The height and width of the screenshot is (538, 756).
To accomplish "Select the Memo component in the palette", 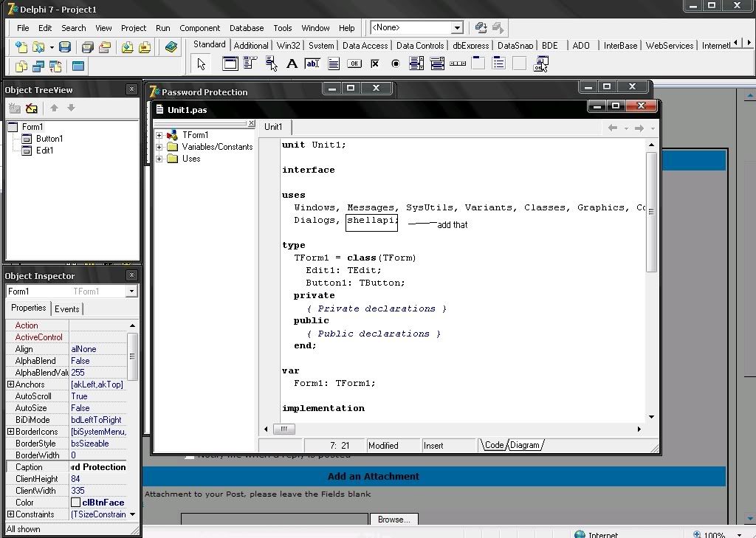I will click(x=333, y=64).
